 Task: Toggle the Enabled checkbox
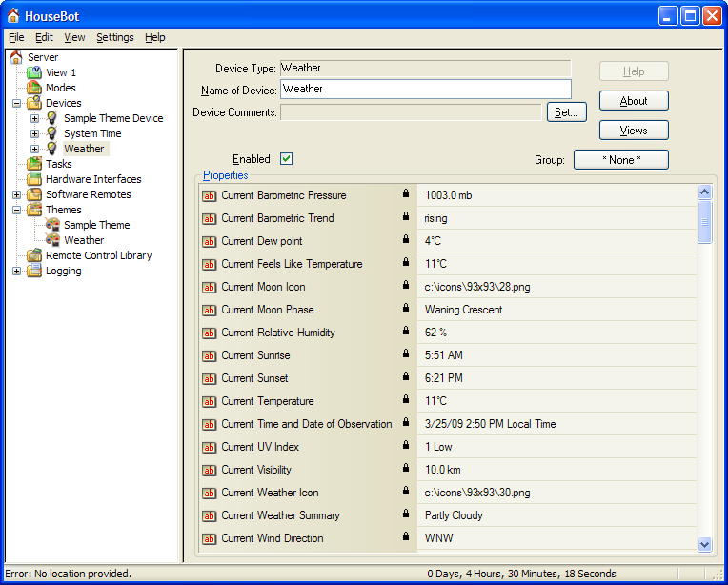(x=287, y=159)
